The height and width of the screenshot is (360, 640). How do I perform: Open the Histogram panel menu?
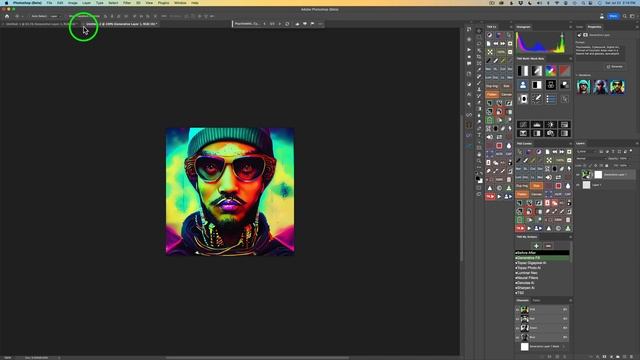(570, 27)
